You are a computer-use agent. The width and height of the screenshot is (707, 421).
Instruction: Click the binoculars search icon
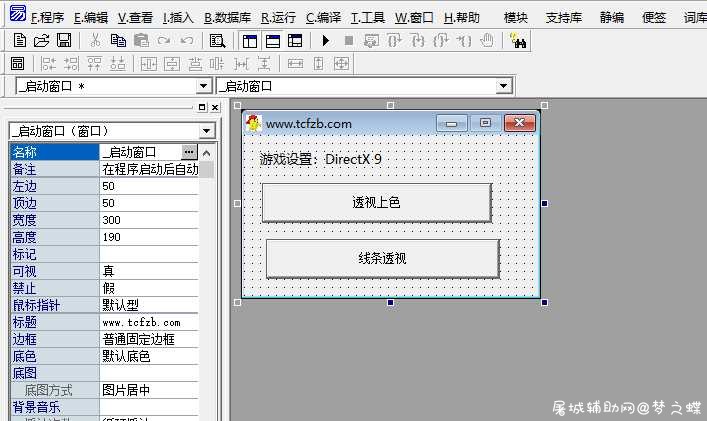pyautogui.click(x=518, y=41)
